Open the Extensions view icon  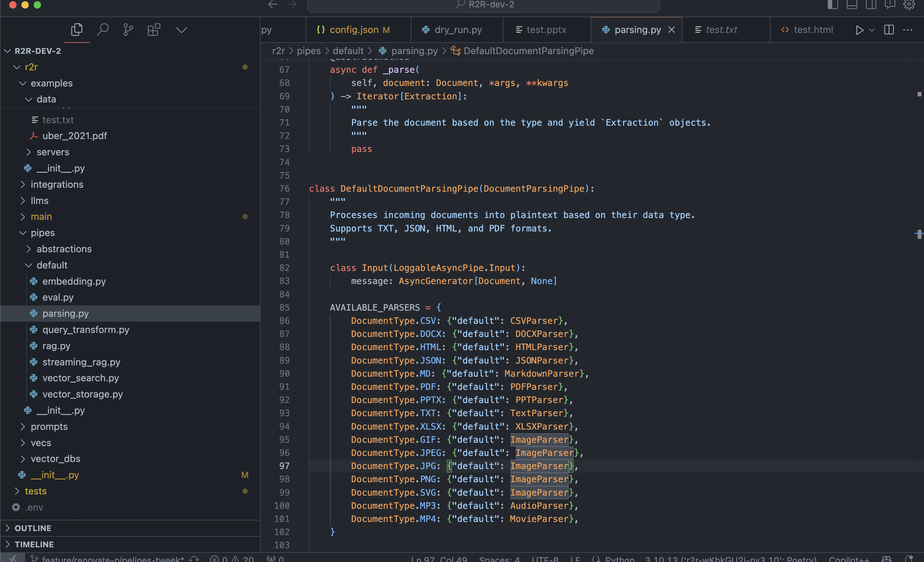click(154, 30)
